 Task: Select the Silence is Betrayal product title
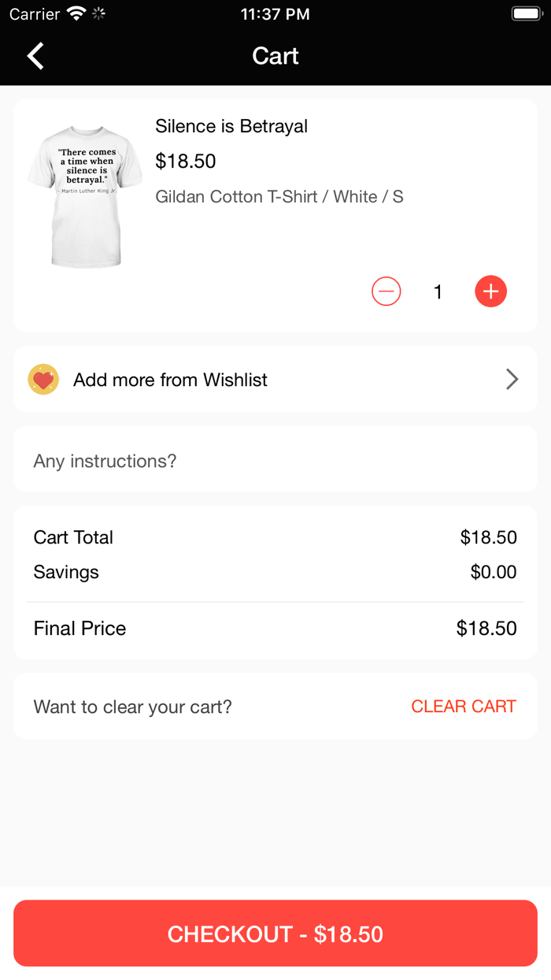[231, 126]
